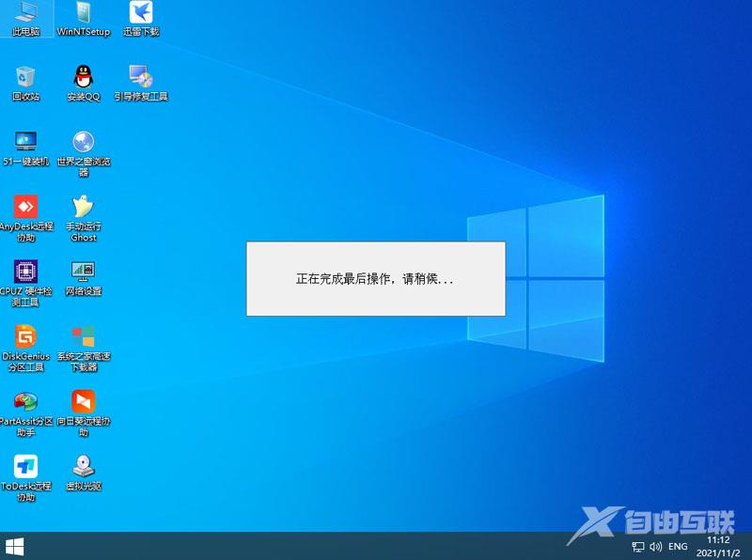Open the 此电脑 desktop icon

coord(26,19)
